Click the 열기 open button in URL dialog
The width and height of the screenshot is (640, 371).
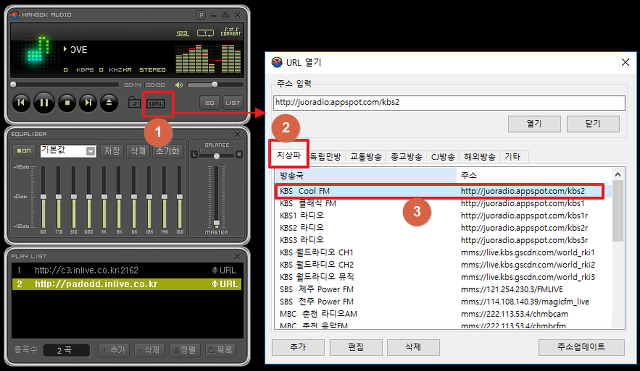pyautogui.click(x=534, y=124)
